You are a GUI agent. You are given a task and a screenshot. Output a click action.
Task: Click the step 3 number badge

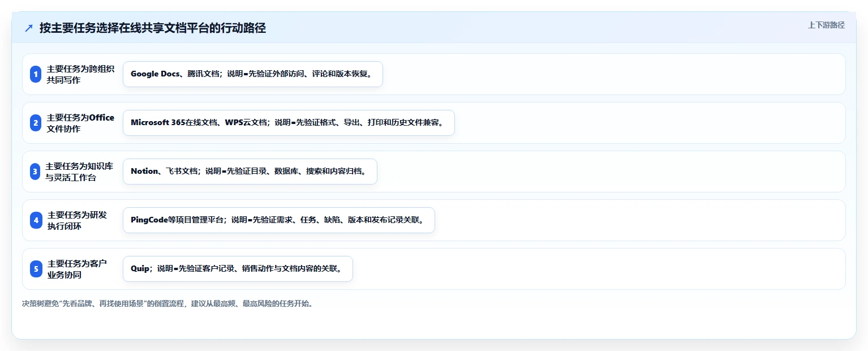[x=35, y=172]
